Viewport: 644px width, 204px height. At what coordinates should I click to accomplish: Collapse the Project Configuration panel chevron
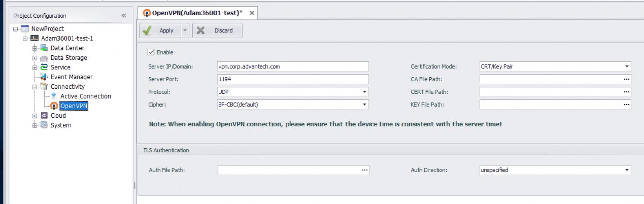124,16
